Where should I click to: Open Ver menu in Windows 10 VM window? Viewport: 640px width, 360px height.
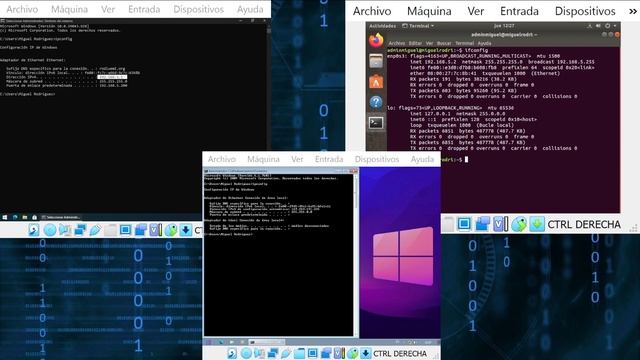(x=108, y=9)
